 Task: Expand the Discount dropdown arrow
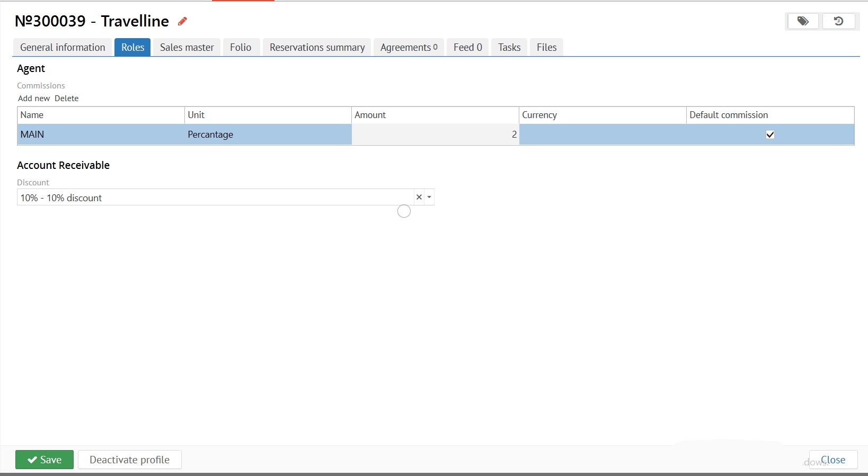pos(429,197)
